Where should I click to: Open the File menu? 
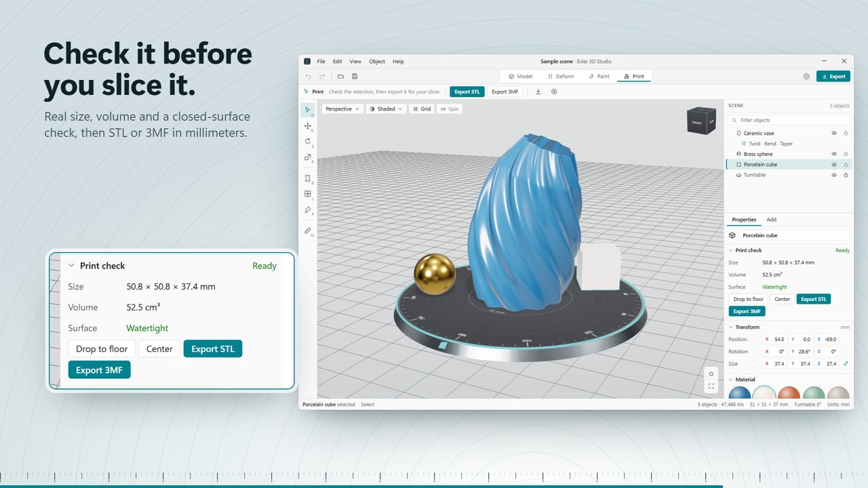click(x=321, y=62)
